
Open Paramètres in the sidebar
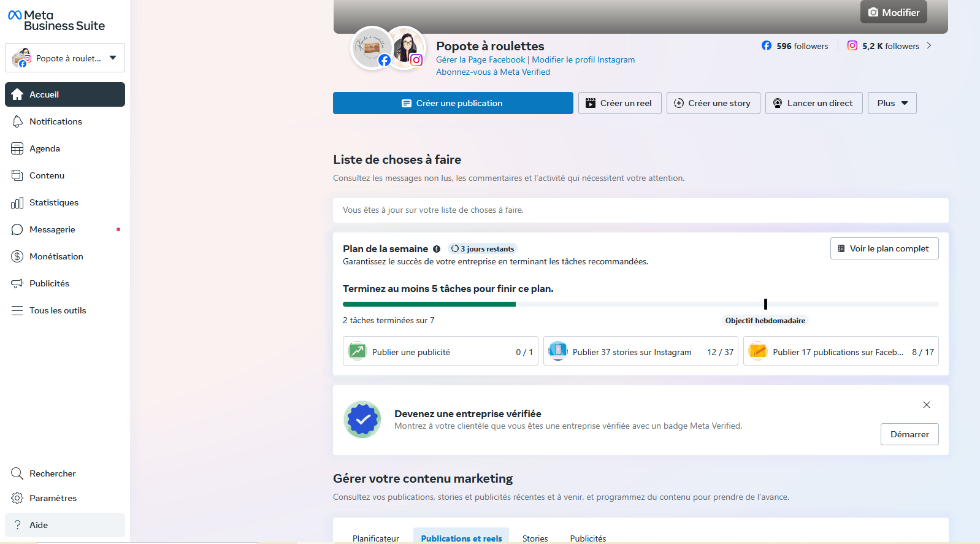pyautogui.click(x=65, y=498)
